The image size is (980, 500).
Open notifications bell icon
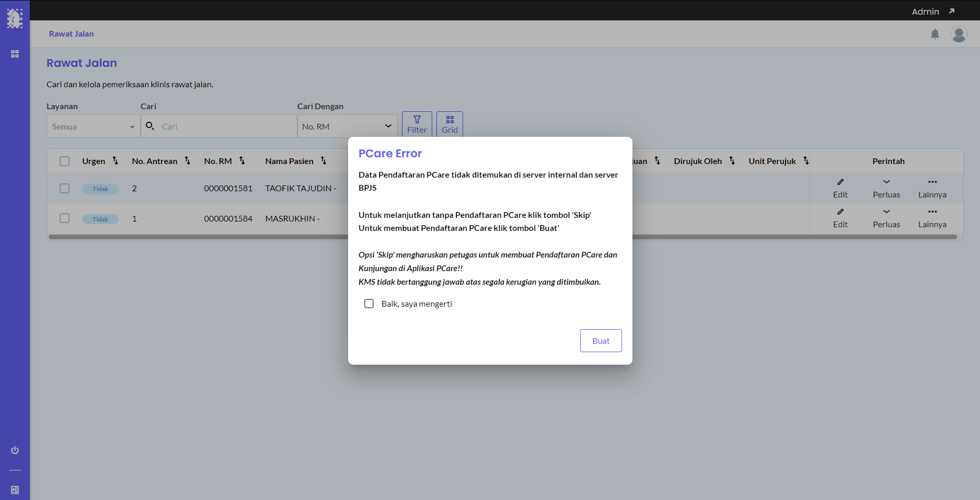point(935,34)
